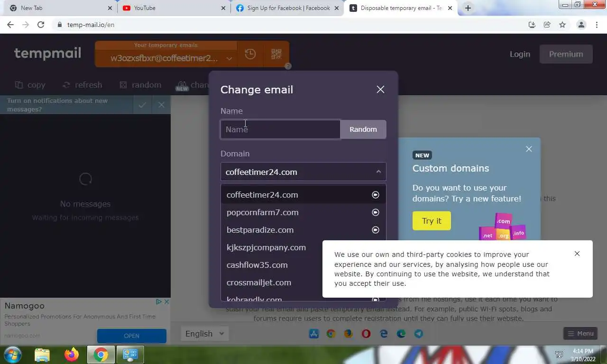Dismiss the cookie notice
Image resolution: width=607 pixels, height=364 pixels.
pyautogui.click(x=577, y=254)
